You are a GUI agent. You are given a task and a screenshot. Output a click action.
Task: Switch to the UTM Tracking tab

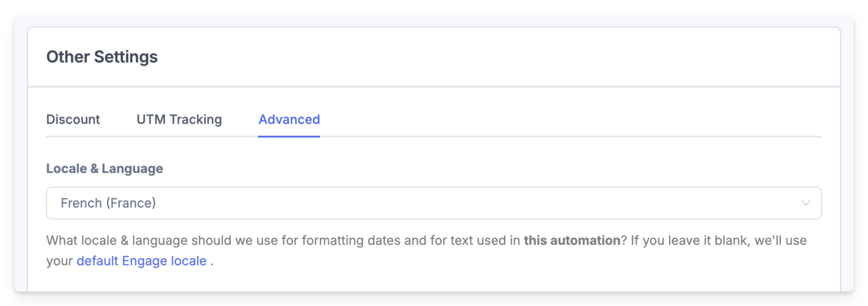point(179,119)
